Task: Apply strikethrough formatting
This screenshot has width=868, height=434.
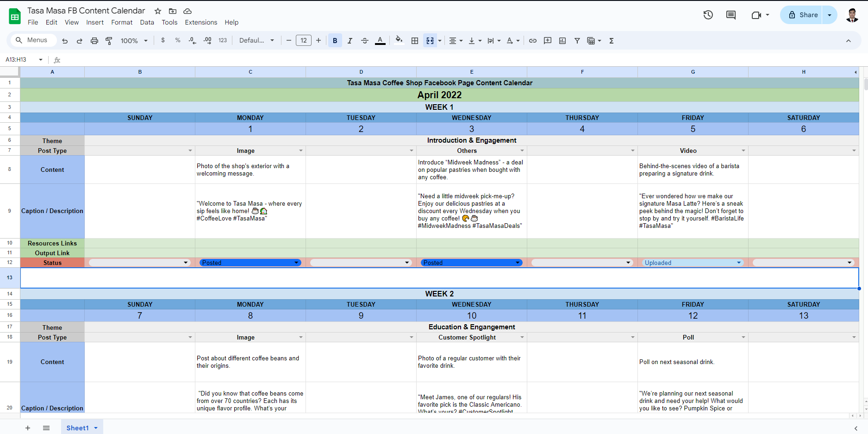Action: tap(365, 41)
